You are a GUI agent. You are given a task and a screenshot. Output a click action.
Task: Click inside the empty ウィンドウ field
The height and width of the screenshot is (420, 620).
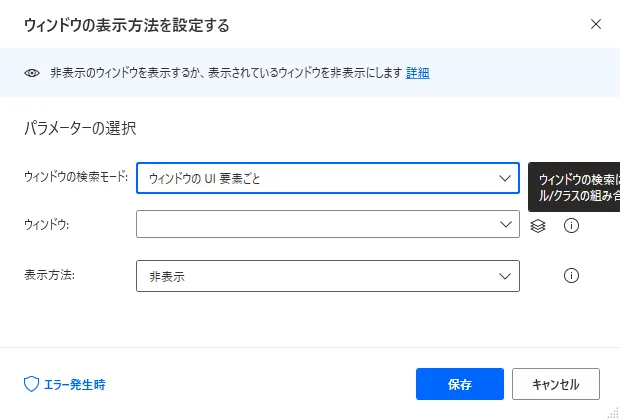pos(310,225)
